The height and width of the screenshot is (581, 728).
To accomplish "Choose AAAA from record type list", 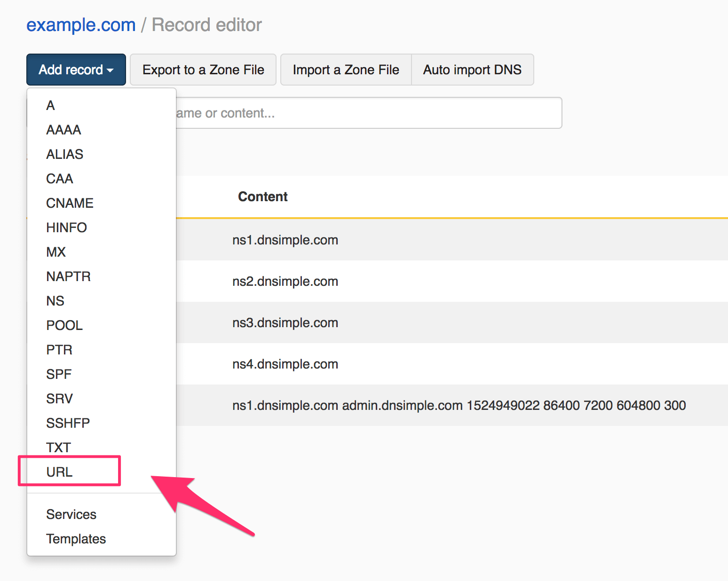I will click(63, 130).
